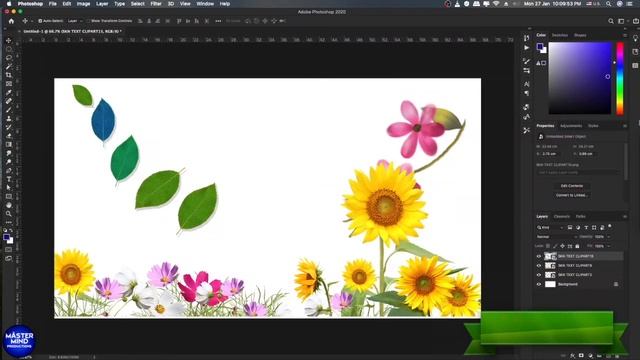The height and width of the screenshot is (360, 640).
Task: Open the workspace switcher dropdown
Action: tap(622, 21)
